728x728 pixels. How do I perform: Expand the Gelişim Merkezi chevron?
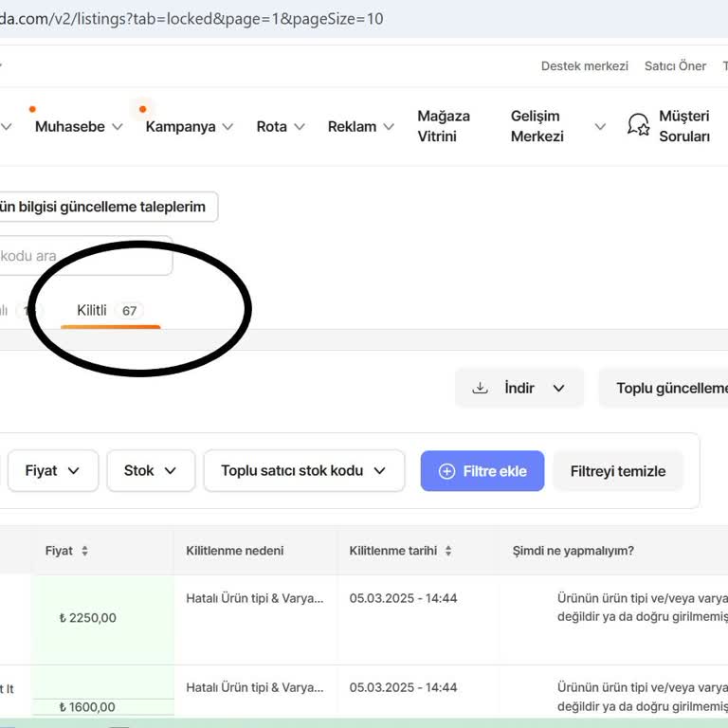click(x=600, y=126)
